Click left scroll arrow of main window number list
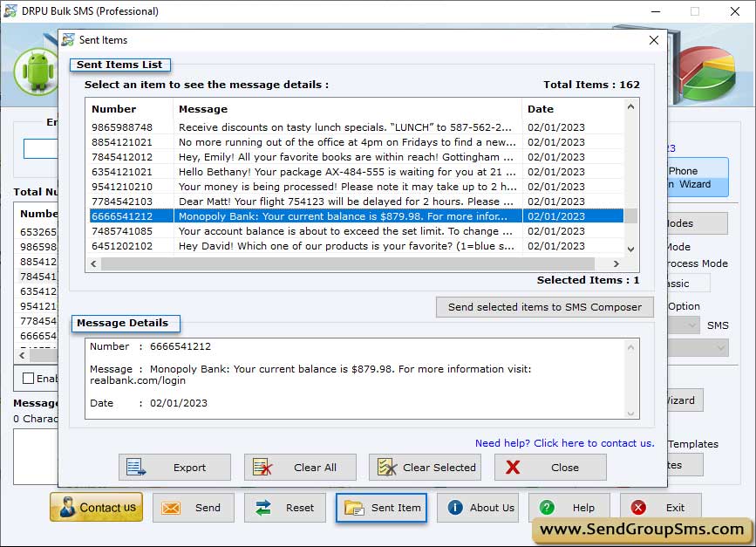The height and width of the screenshot is (547, 756). (22, 355)
